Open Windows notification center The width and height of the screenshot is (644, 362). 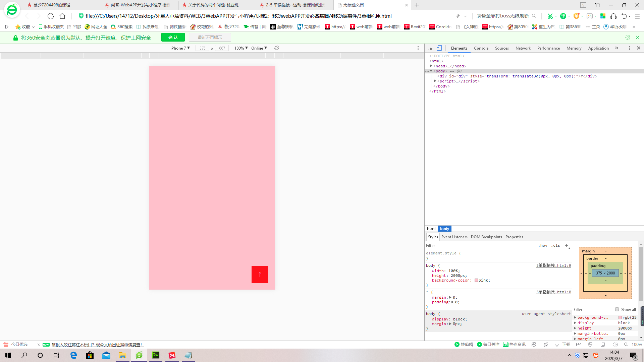pyautogui.click(x=633, y=355)
